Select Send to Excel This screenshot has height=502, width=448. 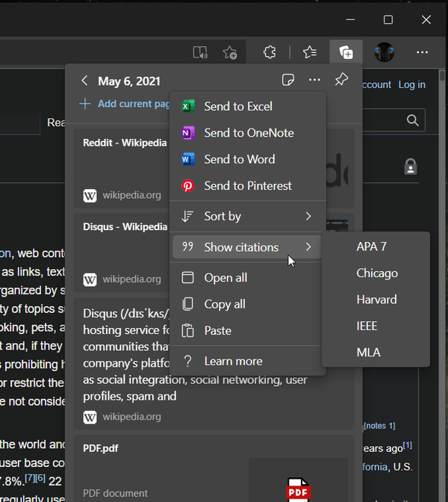click(x=238, y=107)
